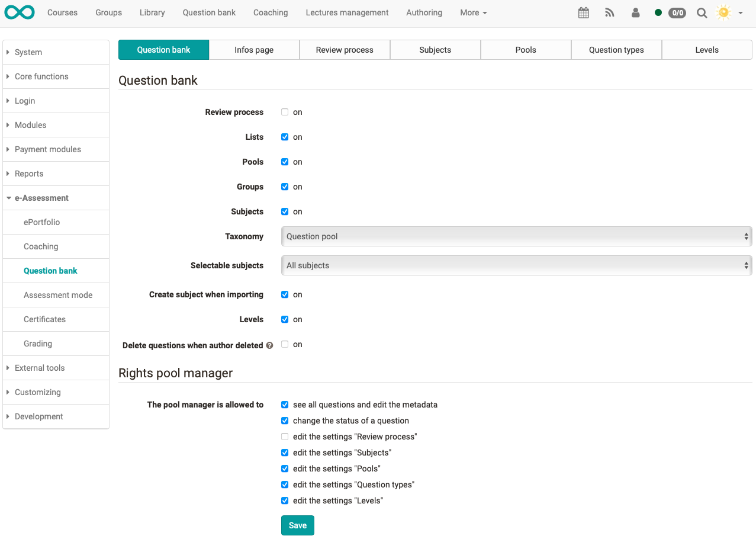Screen dimensions: 756x539
Task: Switch to the Review process tab
Action: (x=345, y=50)
